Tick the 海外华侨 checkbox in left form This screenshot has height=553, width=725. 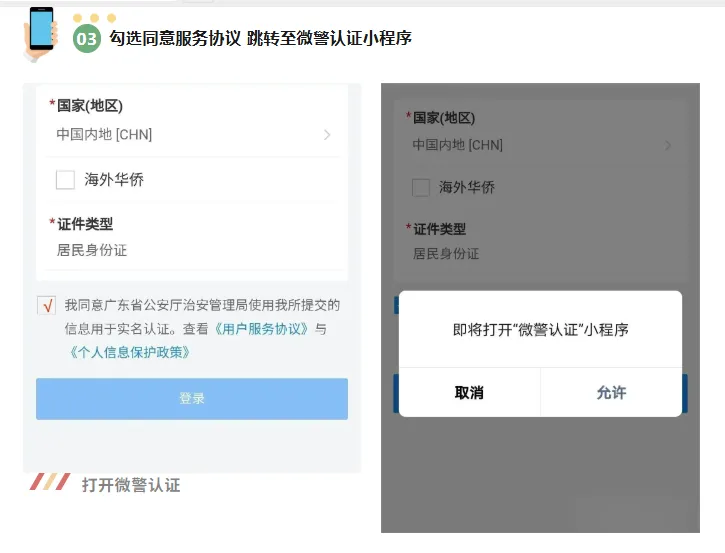coord(66,180)
